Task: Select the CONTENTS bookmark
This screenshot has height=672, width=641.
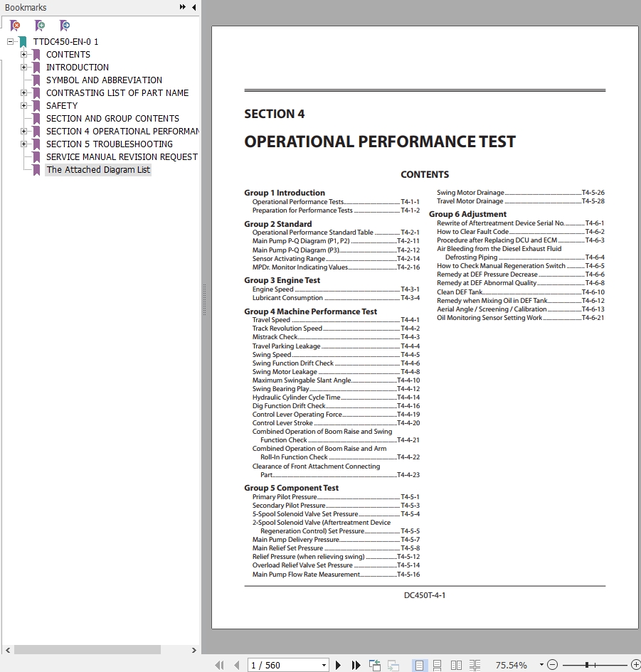Action: pos(68,55)
